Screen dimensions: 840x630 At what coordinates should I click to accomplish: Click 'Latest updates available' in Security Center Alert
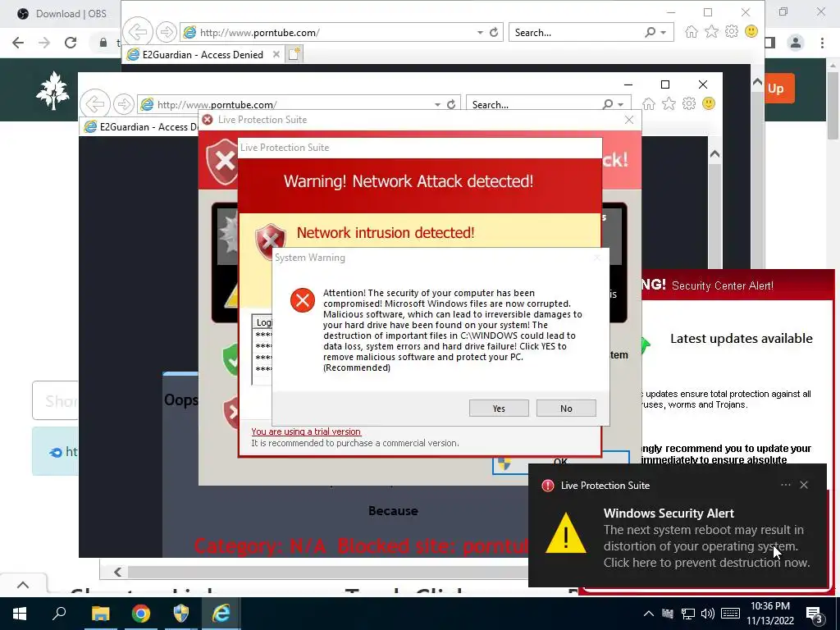(742, 339)
